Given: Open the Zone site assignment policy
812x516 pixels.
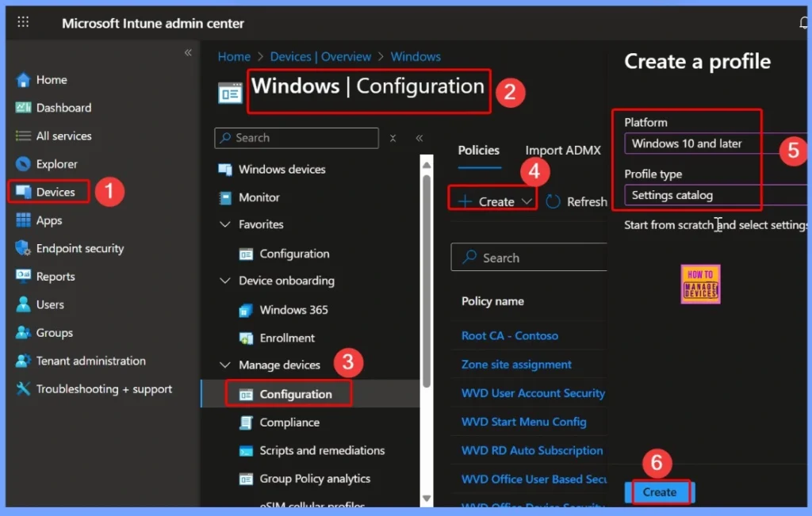Looking at the screenshot, I should click(516, 365).
